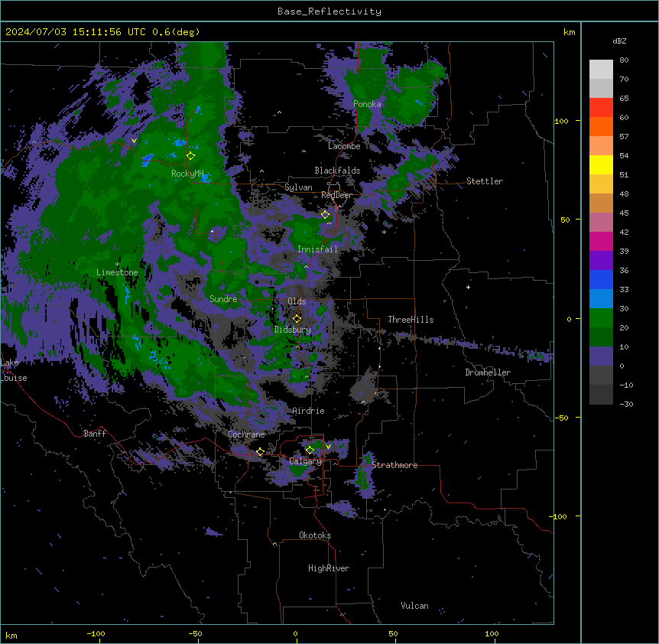The height and width of the screenshot is (644, 659).
Task: Select the Lacombe city label
Action: (344, 146)
